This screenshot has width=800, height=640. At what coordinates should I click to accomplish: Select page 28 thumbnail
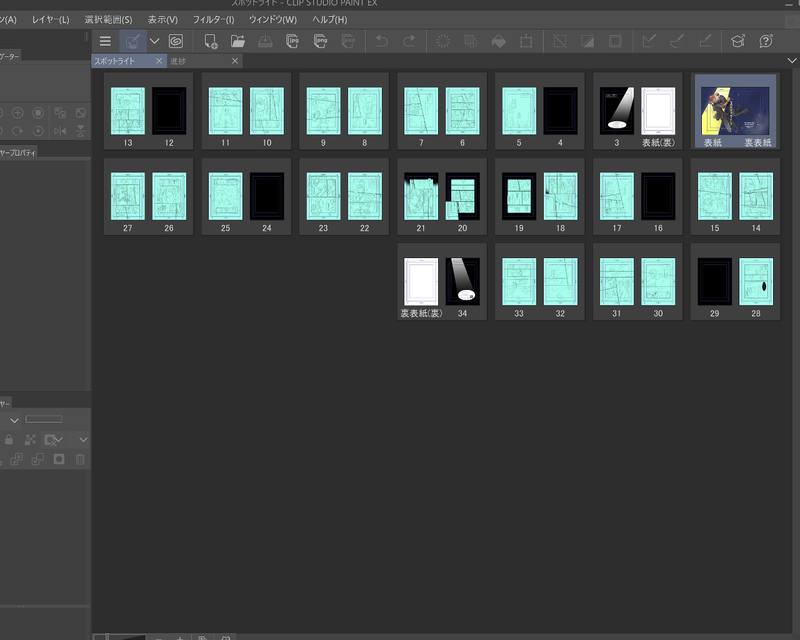[756, 282]
